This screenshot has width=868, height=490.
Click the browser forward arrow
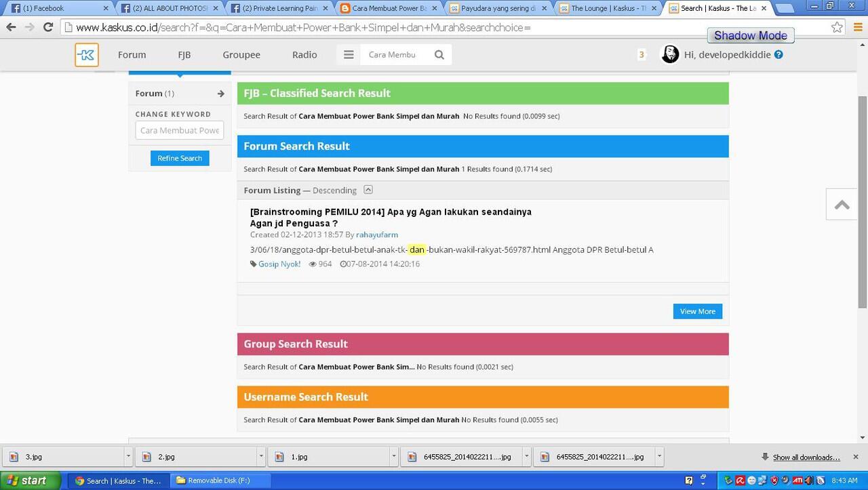pos(29,27)
